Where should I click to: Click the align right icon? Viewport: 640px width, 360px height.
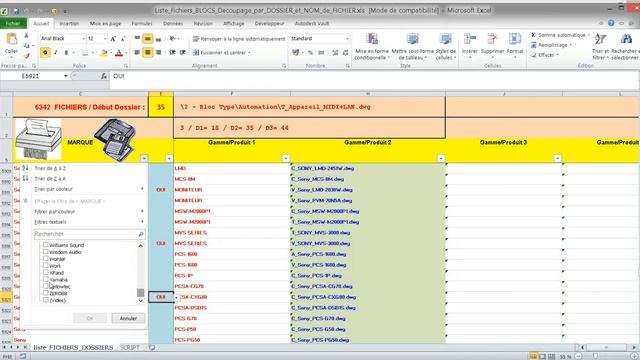(158, 52)
